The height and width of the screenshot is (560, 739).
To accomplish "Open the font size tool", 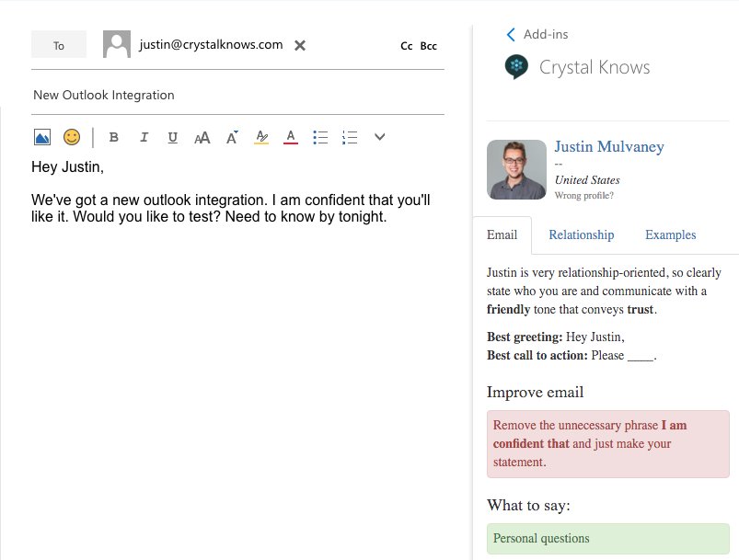I will point(202,138).
